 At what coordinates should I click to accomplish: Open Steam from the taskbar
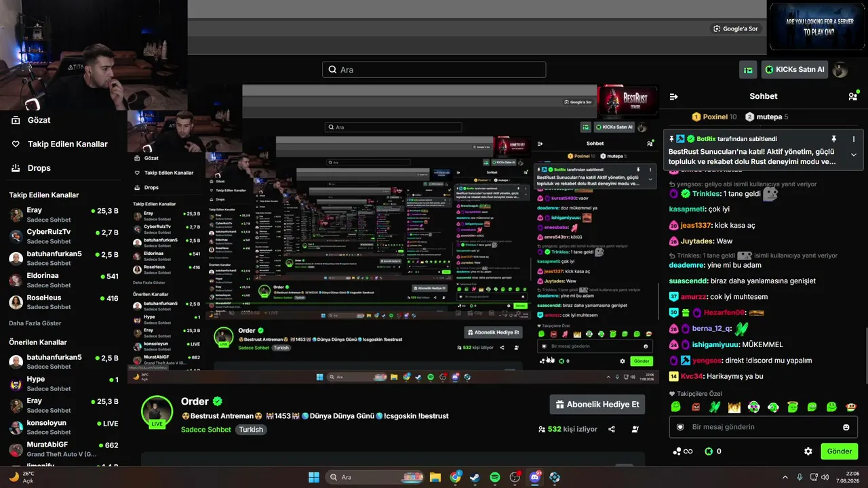pyautogui.click(x=475, y=477)
